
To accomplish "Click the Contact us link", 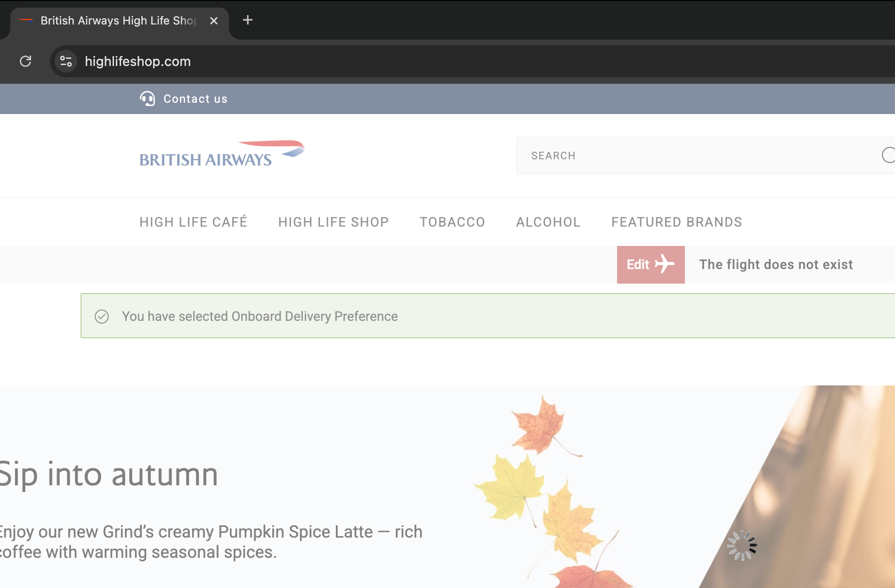I will 195,99.
